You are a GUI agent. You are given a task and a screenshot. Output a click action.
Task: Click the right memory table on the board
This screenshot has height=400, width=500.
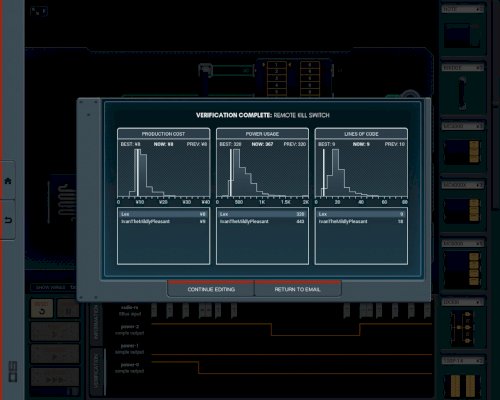(x=310, y=78)
